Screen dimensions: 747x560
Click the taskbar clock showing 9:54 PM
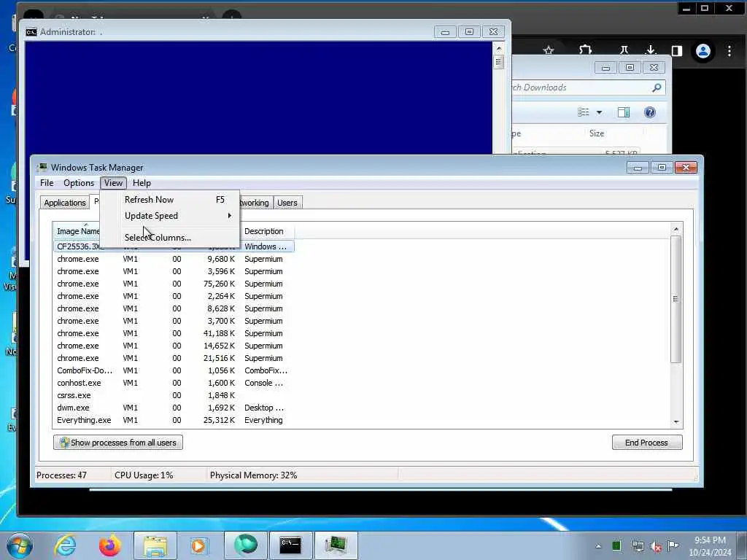pos(710,545)
